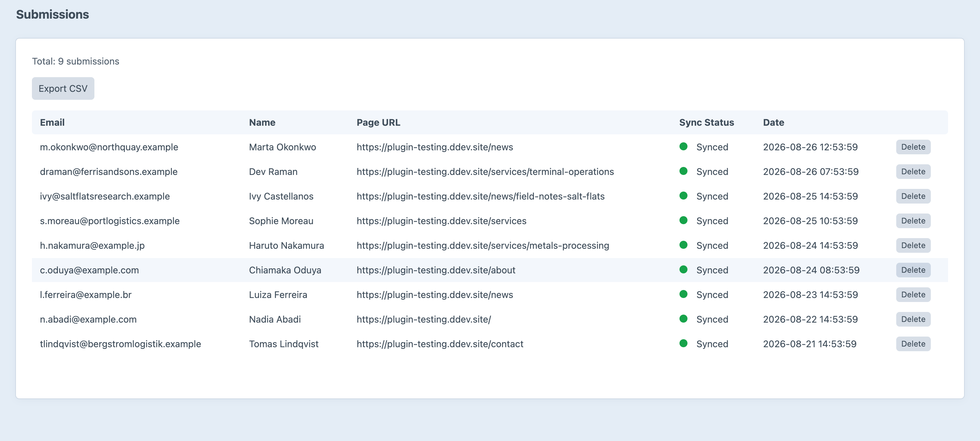Delete Marta Okonkwo's submission
980x441 pixels.
pyautogui.click(x=913, y=147)
